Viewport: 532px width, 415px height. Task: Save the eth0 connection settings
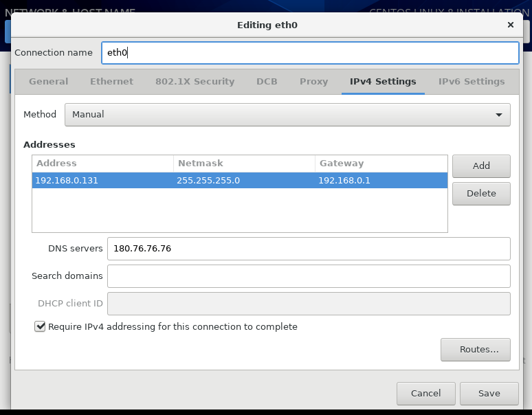489,394
